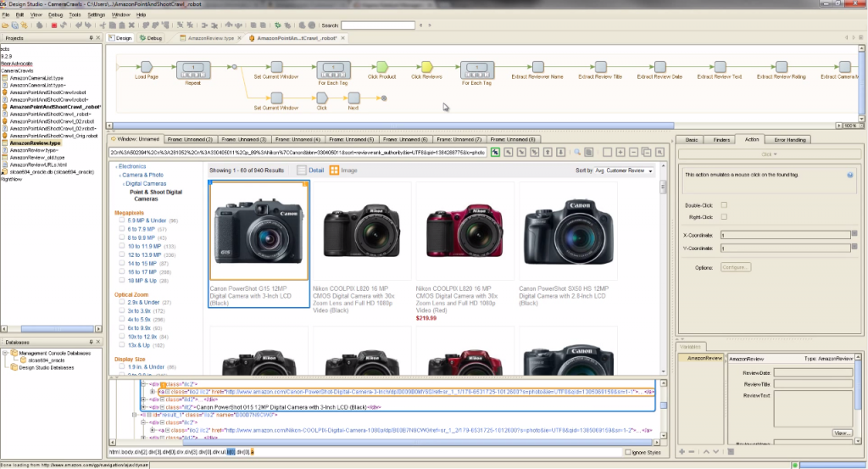This screenshot has height=469, width=868.
Task: Enable the Double-Click checkbox
Action: (x=724, y=205)
